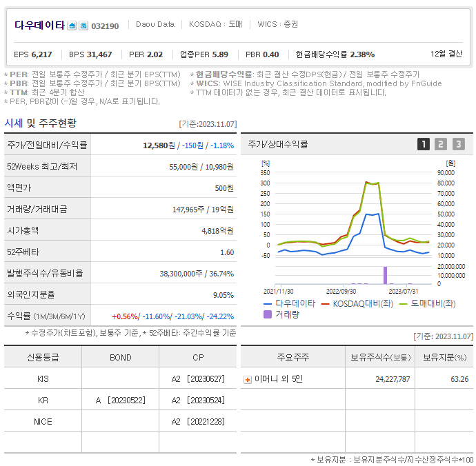Viewport: 476px width, 466px height.
Task: Select the 시가총액 4,818억원 value
Action: click(x=218, y=231)
